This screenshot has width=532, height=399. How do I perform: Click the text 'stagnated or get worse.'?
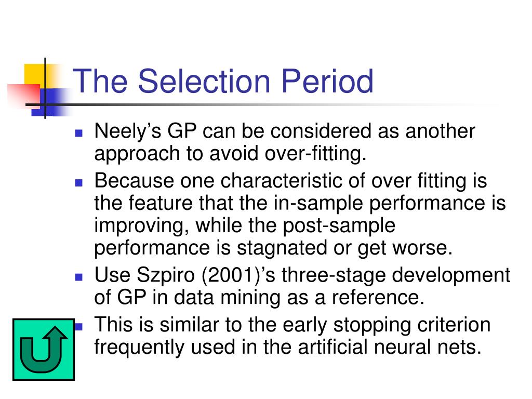(x=345, y=248)
